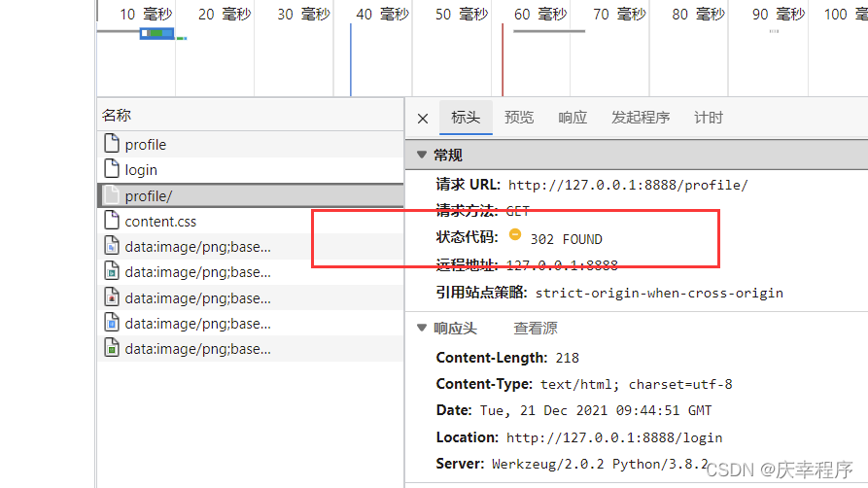Screen dimensions: 868x488
Task: Select the 标头 tab
Action: coord(466,118)
